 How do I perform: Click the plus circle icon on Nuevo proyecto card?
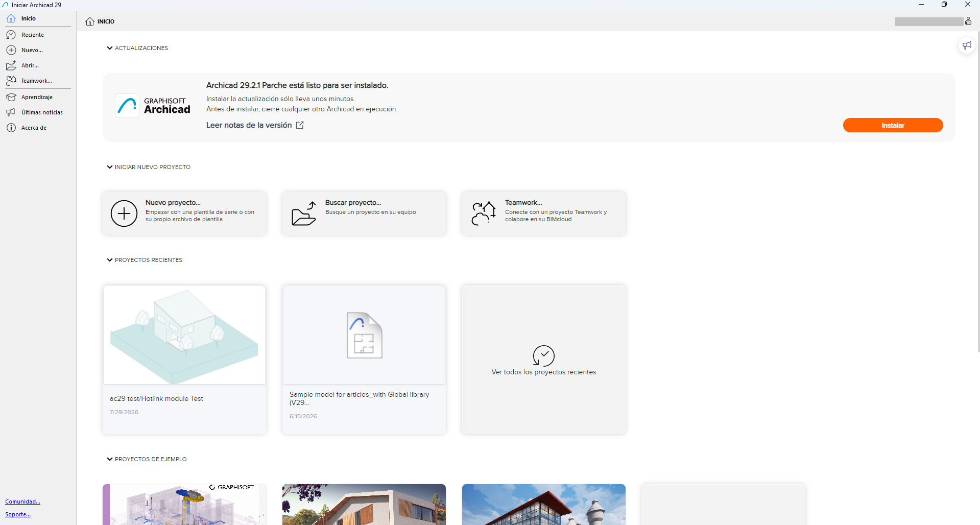click(x=124, y=213)
